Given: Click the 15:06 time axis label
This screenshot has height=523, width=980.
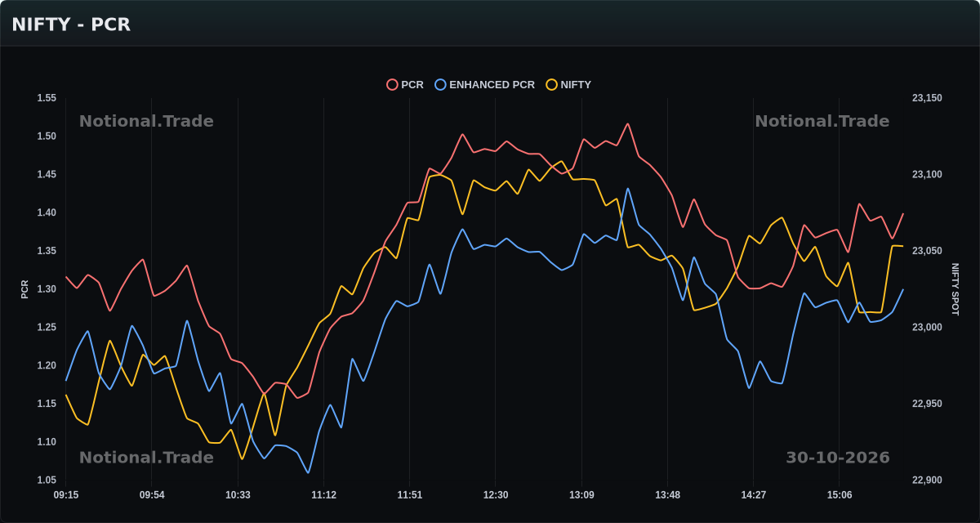Looking at the screenshot, I should click(840, 495).
